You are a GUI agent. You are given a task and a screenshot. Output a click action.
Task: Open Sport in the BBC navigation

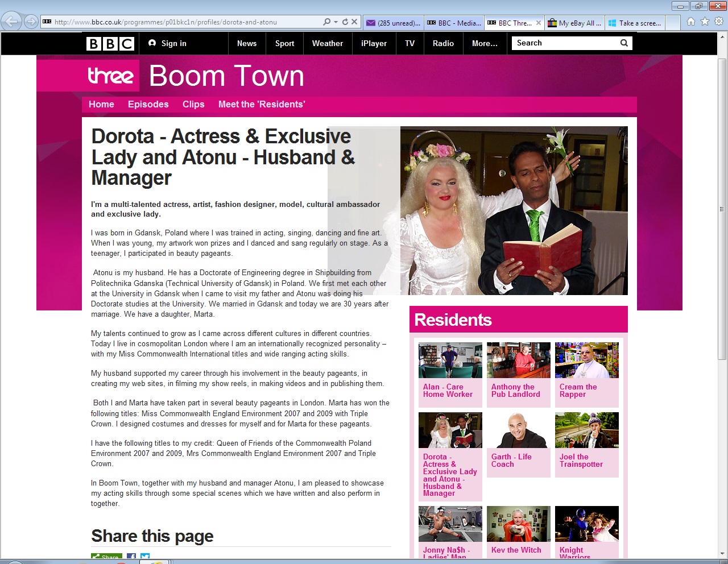pyautogui.click(x=284, y=43)
